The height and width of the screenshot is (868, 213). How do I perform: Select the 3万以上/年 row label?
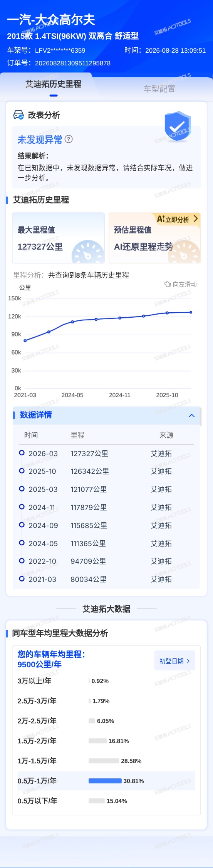(34, 681)
